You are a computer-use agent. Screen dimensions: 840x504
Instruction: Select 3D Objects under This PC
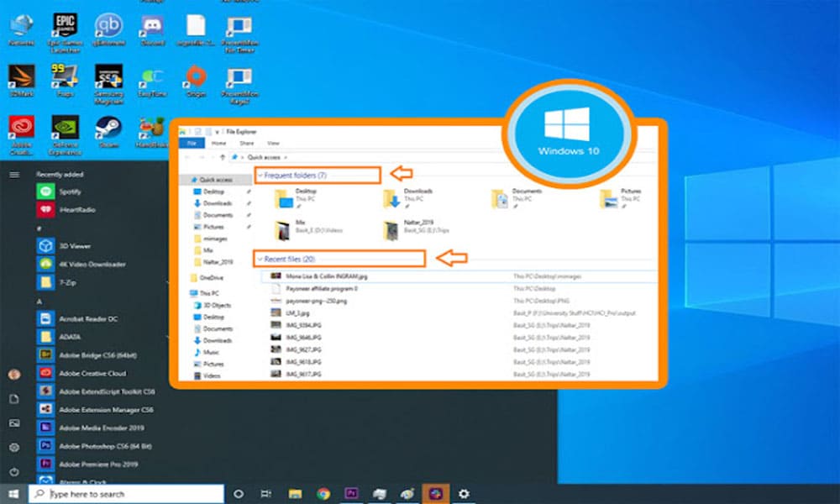pyautogui.click(x=213, y=305)
